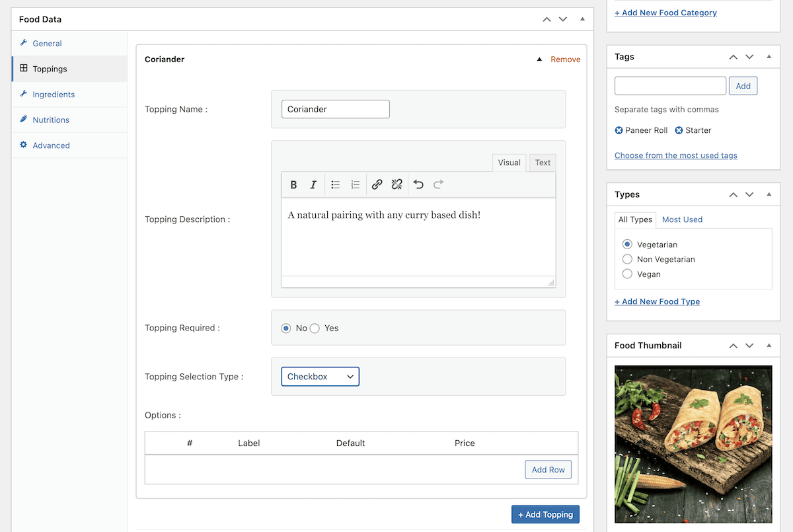Open the Topping Selection Type dropdown
Image resolution: width=793 pixels, height=532 pixels.
point(320,377)
